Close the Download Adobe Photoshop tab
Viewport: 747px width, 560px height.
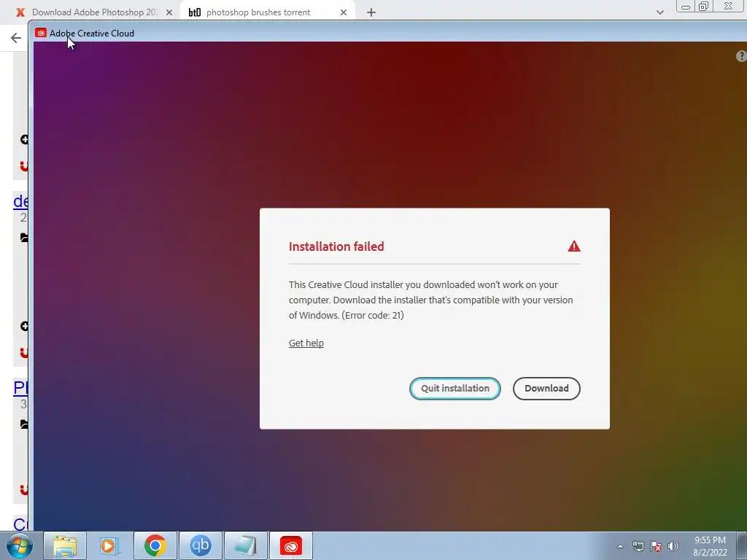coord(169,12)
